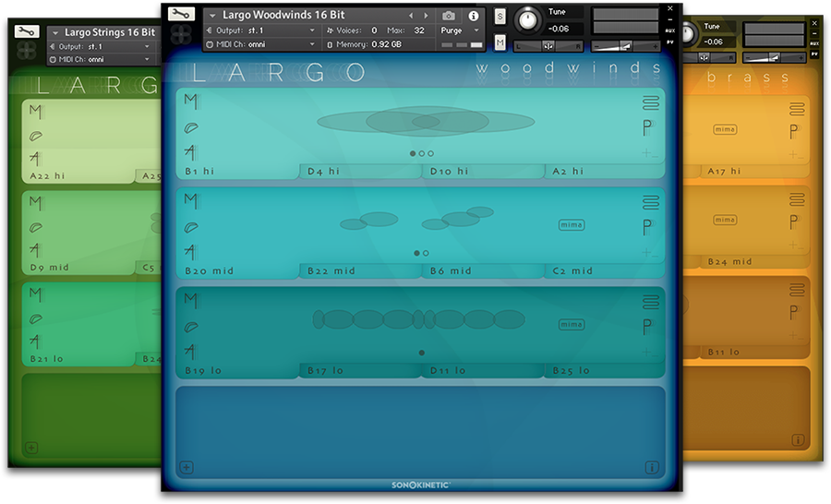Image resolution: width=831 pixels, height=504 pixels.
Task: Open the info icon beside the camera
Action: coord(474,16)
